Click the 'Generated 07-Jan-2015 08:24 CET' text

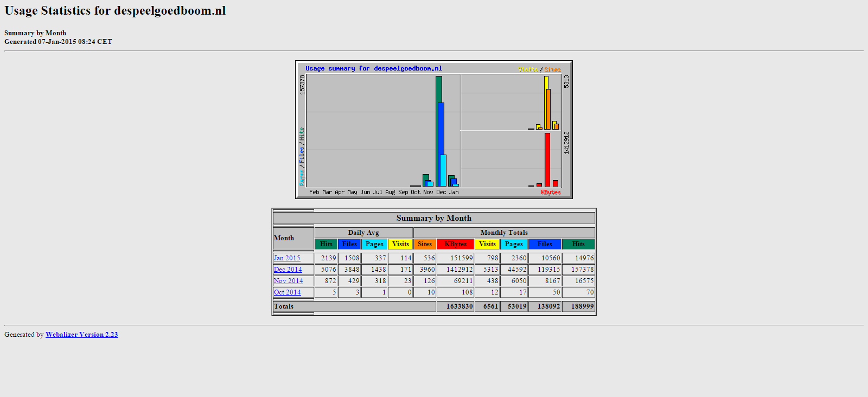(x=58, y=42)
